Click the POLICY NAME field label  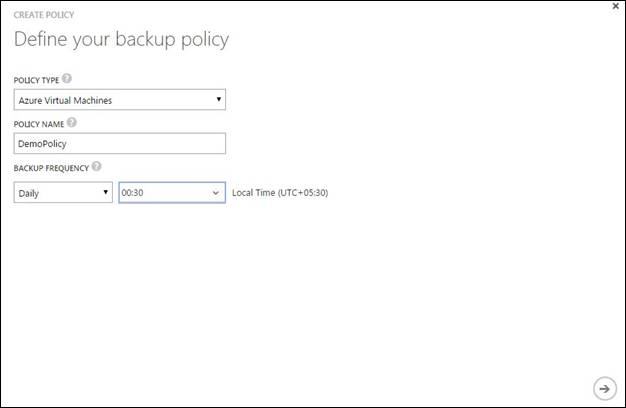(x=38, y=124)
